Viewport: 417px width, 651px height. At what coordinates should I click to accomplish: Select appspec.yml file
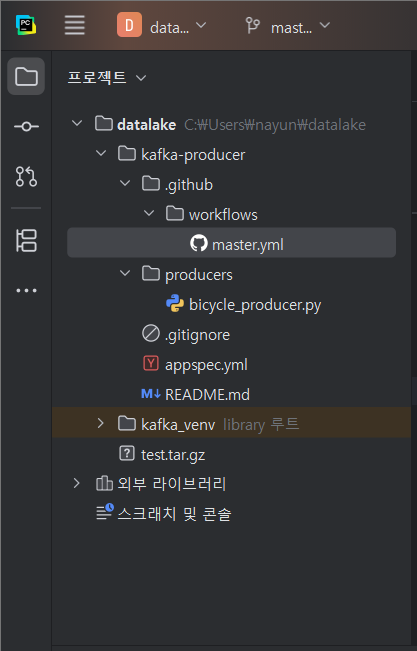tap(195, 365)
